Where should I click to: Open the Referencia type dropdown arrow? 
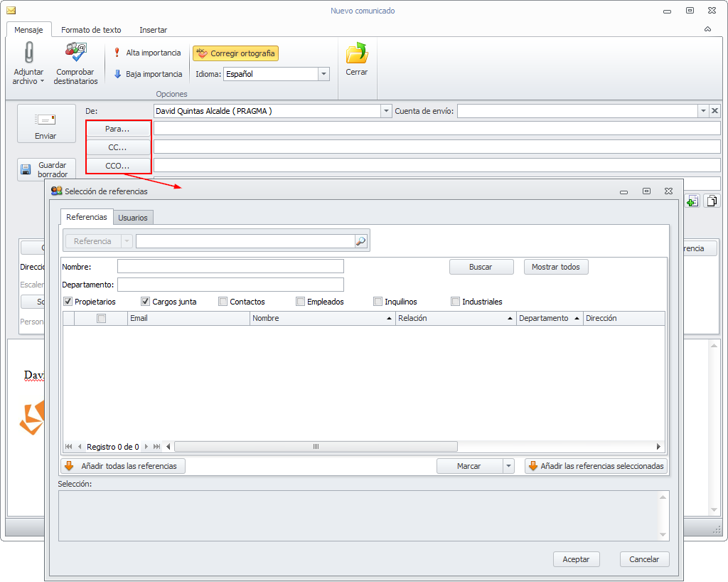pyautogui.click(x=127, y=241)
